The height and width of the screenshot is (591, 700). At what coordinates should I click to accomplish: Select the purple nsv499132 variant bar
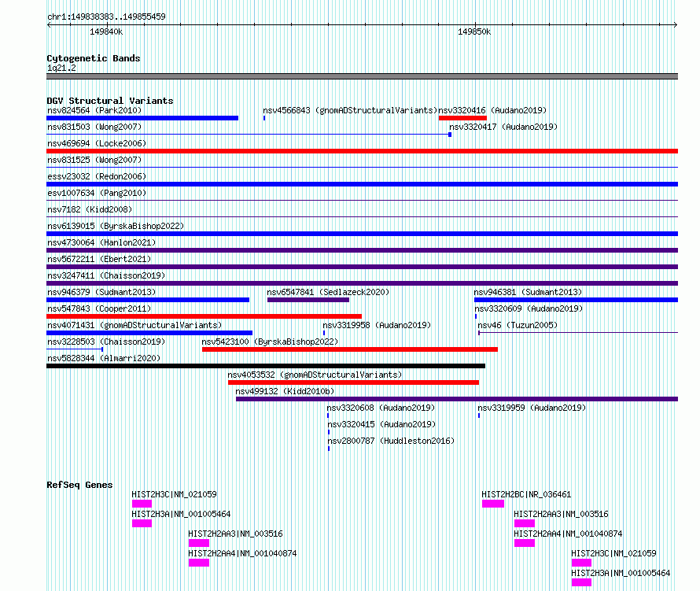tap(457, 399)
